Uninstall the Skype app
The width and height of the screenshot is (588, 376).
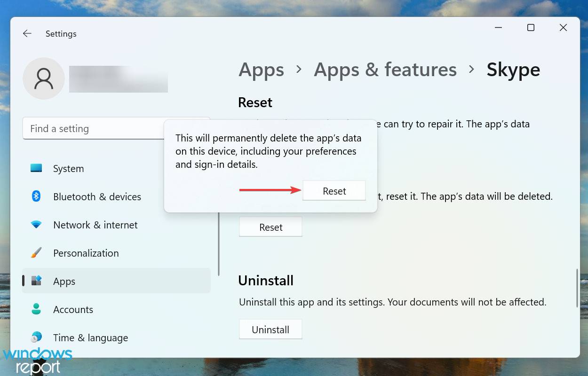(x=270, y=329)
